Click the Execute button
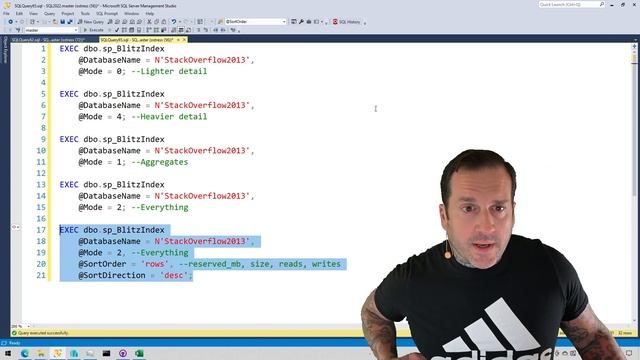Screen dimensions: 640x360 [x=93, y=30]
